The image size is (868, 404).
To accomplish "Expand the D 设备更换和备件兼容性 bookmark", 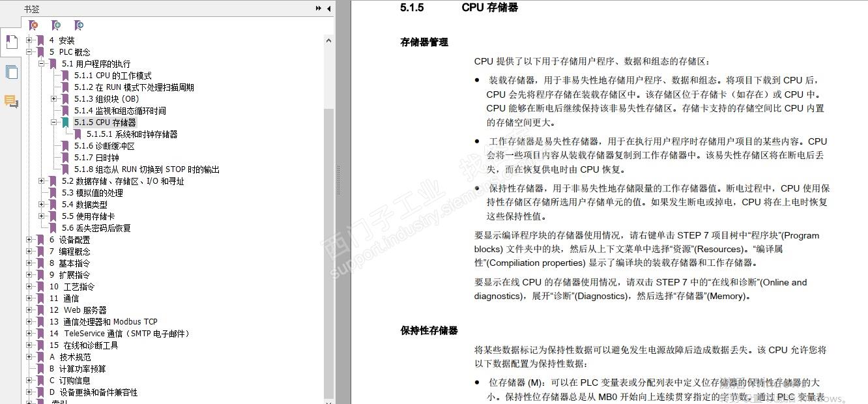I will 29,392.
